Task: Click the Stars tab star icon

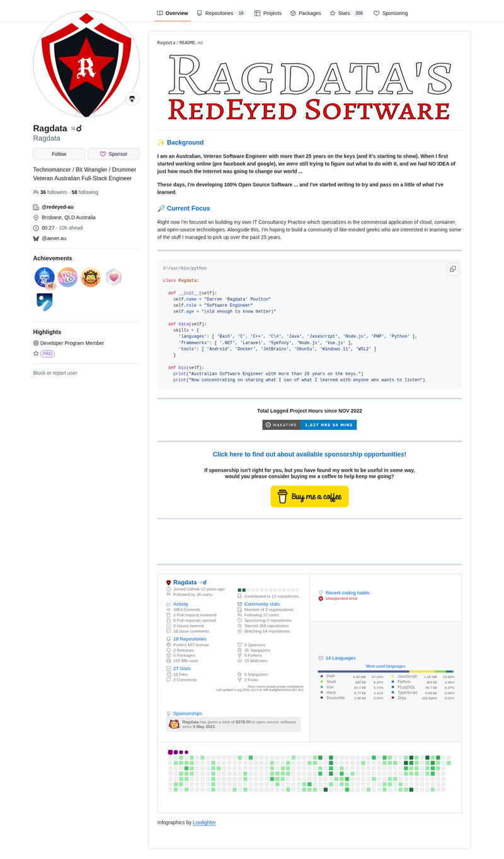Action: (x=332, y=13)
